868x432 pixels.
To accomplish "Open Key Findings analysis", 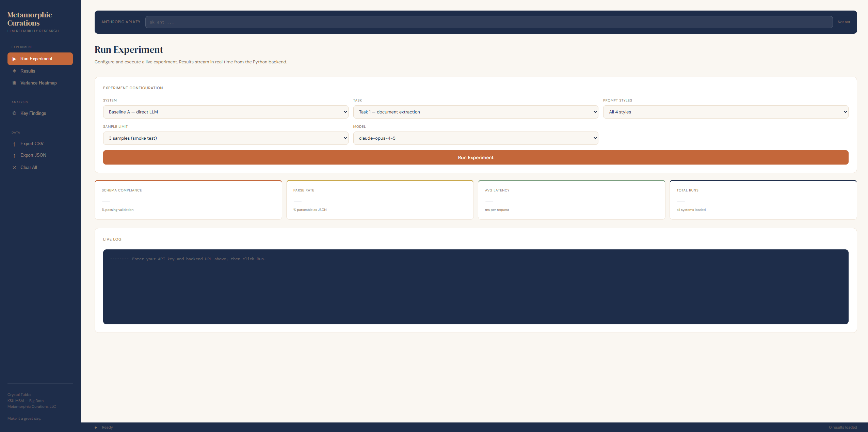I will tap(40, 113).
